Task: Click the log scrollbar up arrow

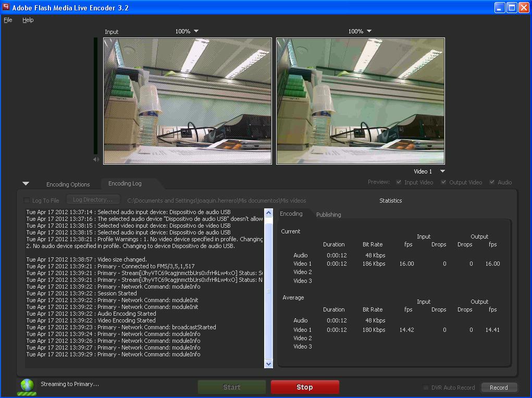Action: pos(268,213)
